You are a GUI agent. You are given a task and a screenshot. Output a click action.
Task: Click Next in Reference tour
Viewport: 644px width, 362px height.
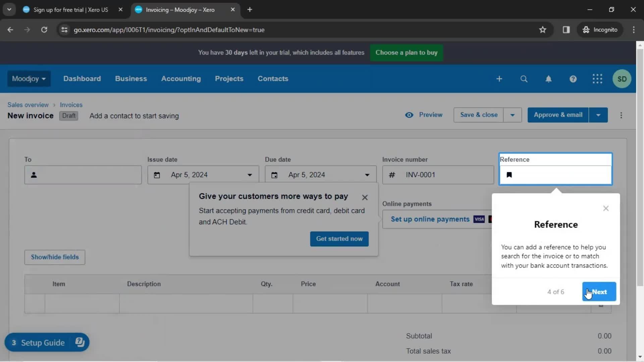(x=599, y=292)
